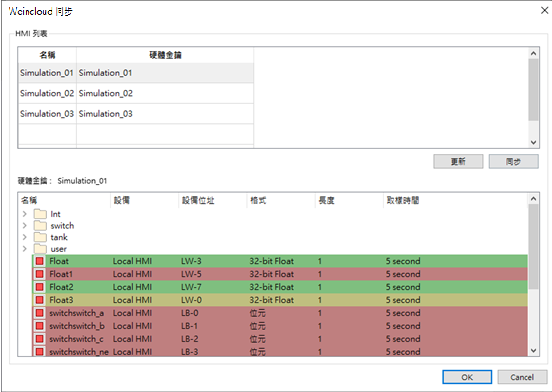Click the tag list scrollbar thumb
The width and height of the screenshot is (552, 392).
pyautogui.click(x=533, y=246)
